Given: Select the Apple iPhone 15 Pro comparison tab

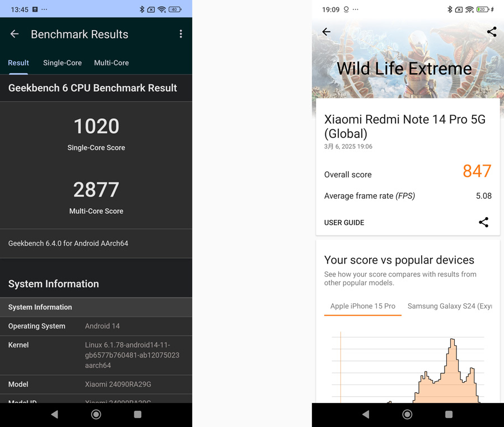Looking at the screenshot, I should (x=363, y=306).
